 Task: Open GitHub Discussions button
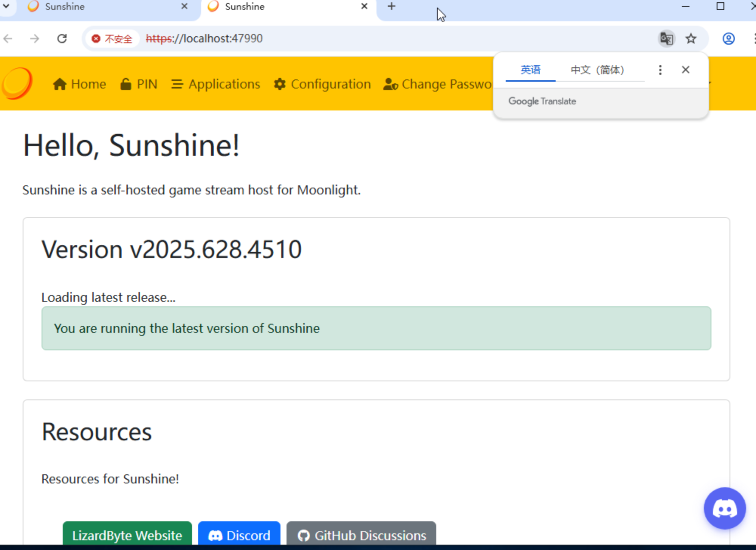click(361, 535)
